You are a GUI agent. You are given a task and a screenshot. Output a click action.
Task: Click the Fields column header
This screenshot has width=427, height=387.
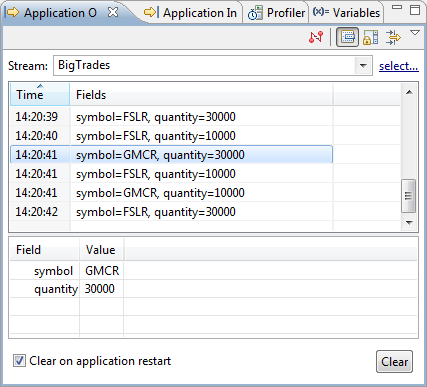point(201,95)
